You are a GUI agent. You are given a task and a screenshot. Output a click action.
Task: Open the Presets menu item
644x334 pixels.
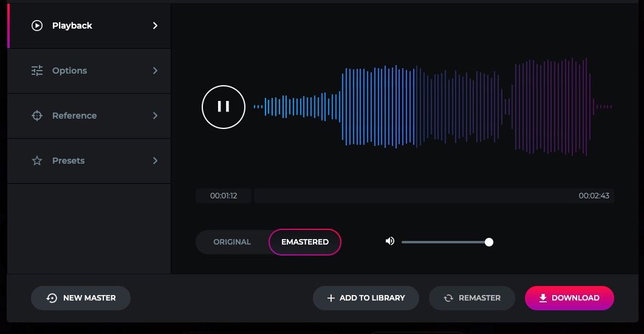point(89,161)
